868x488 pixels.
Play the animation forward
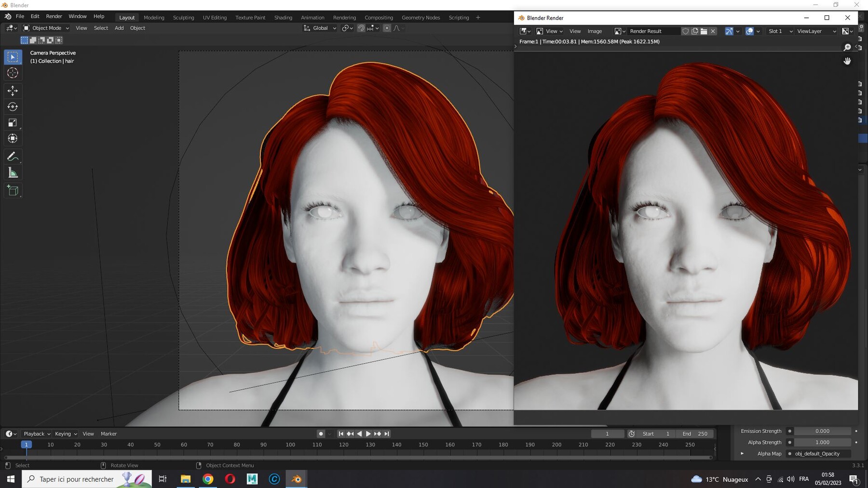pyautogui.click(x=368, y=434)
